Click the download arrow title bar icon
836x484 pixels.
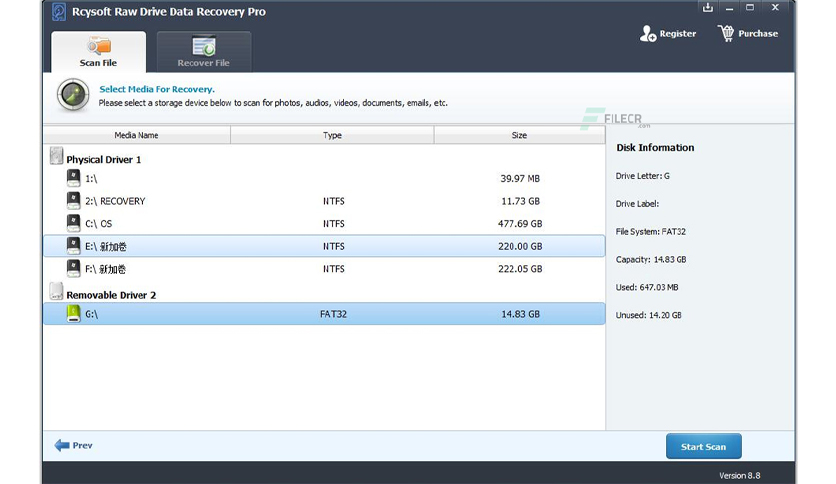coord(708,7)
